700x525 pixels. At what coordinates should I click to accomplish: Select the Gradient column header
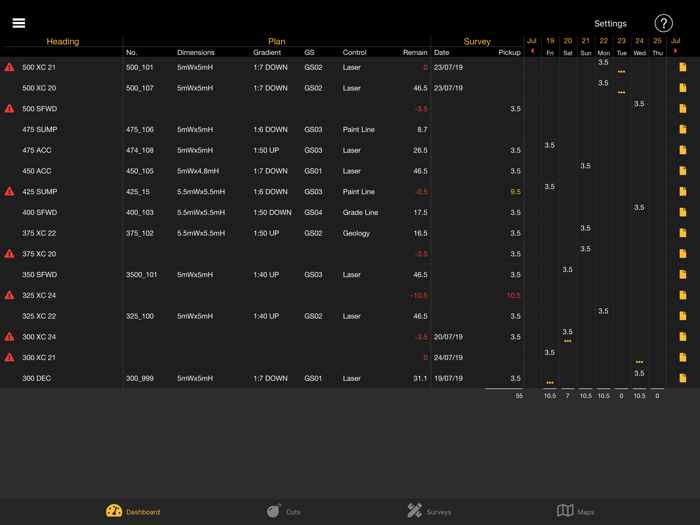point(267,52)
